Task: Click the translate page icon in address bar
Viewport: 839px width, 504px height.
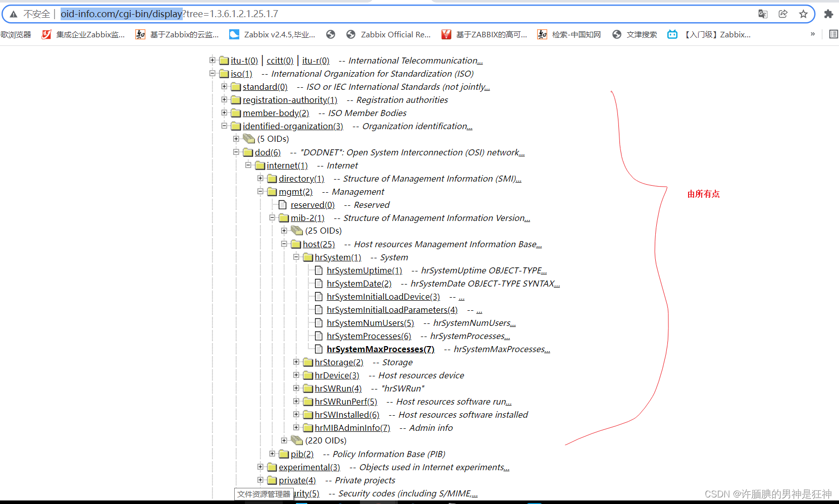Action: tap(763, 14)
